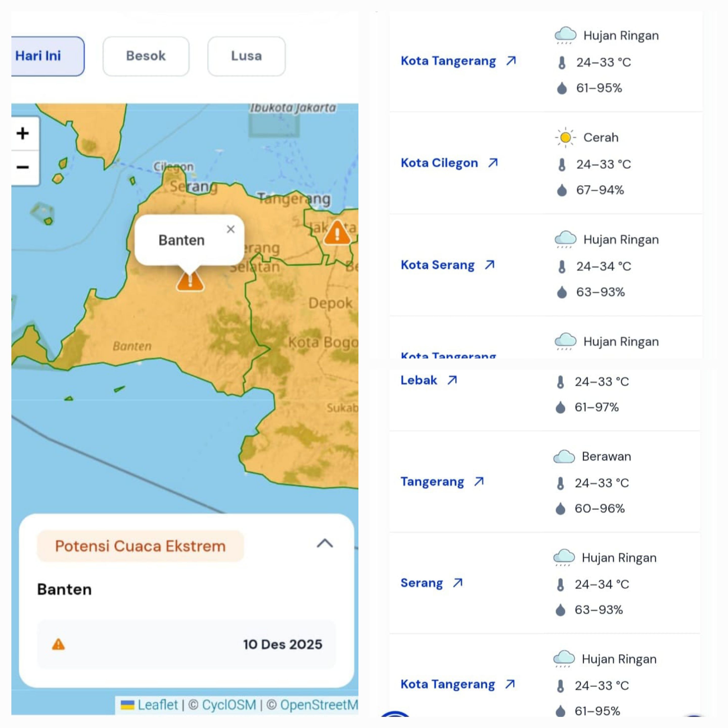Click the map zoom out minus button
Viewport: 728px width, 728px height.
[23, 167]
